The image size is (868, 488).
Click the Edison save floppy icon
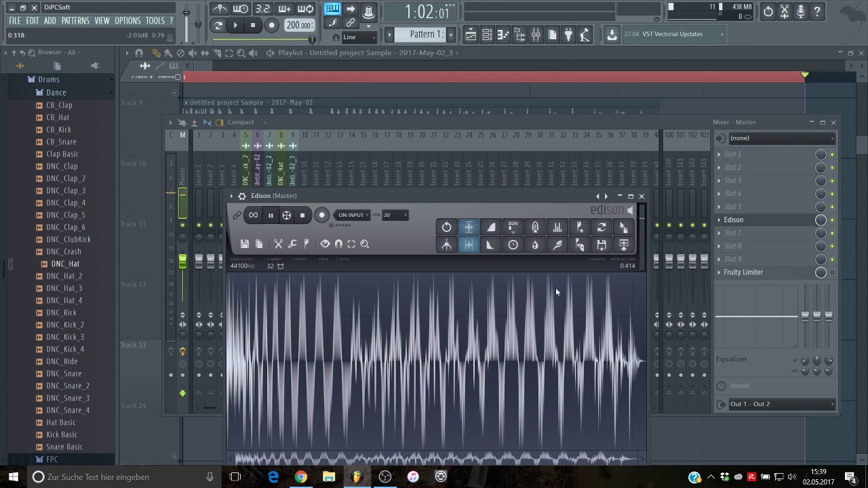click(x=244, y=244)
